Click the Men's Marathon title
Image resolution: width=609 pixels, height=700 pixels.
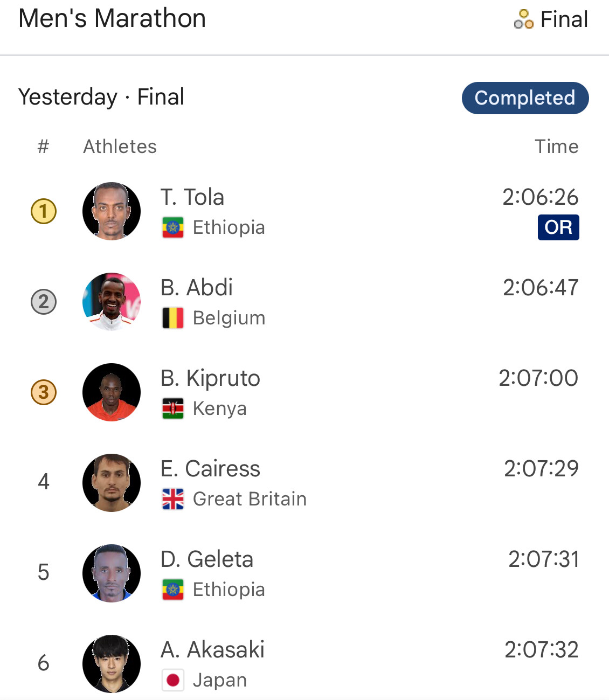coord(112,18)
